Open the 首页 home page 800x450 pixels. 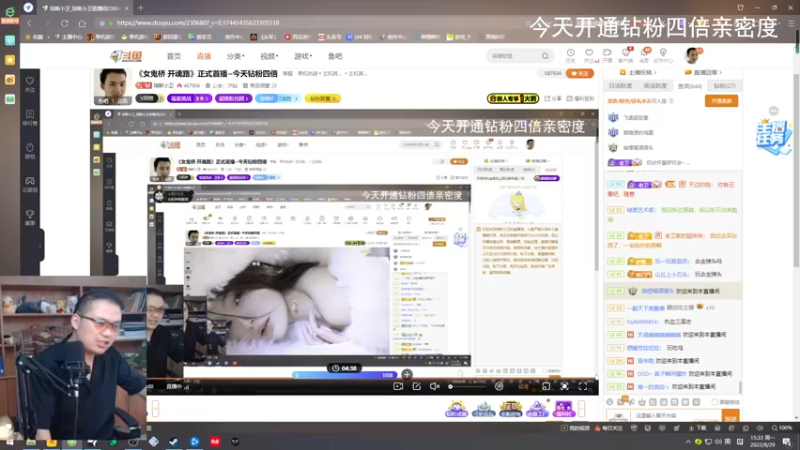(173, 56)
